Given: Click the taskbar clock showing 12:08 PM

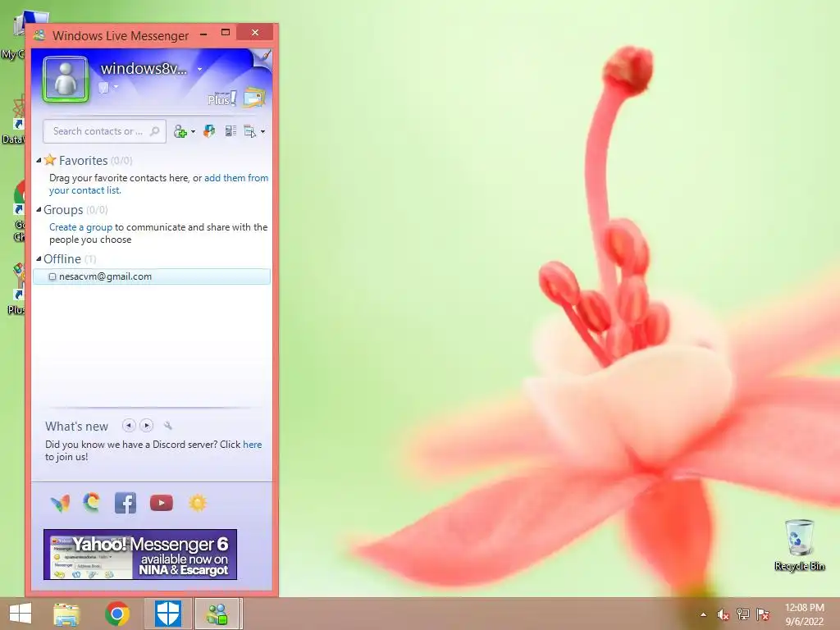Looking at the screenshot, I should [804, 614].
